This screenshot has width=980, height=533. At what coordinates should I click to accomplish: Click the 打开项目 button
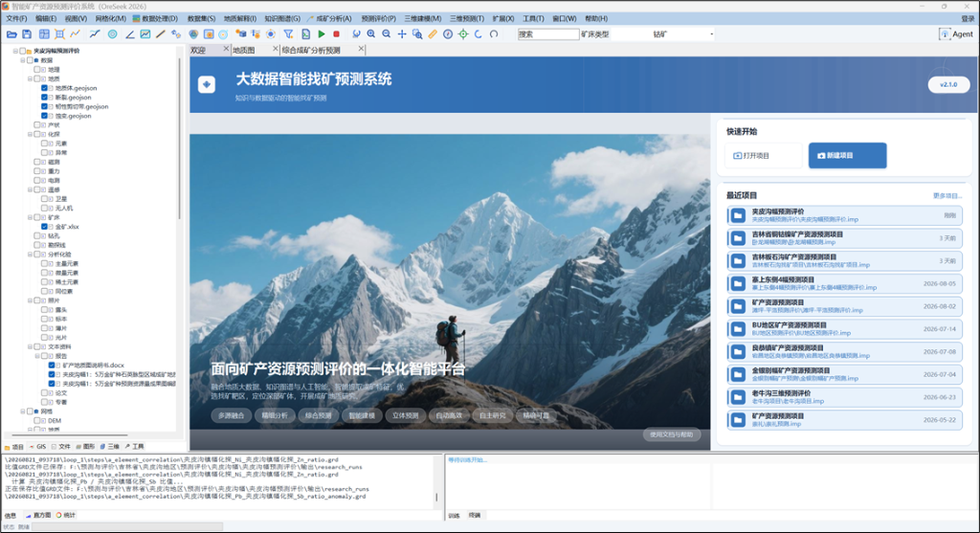763,156
